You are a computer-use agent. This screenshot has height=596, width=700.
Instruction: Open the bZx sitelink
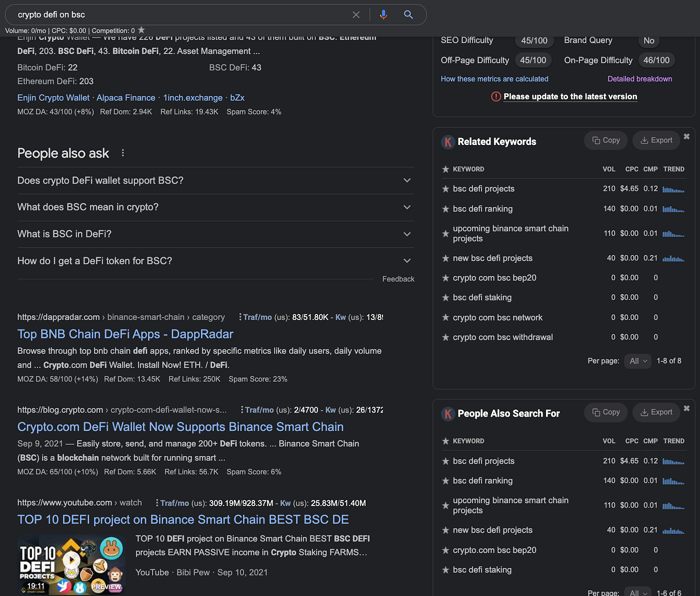237,98
